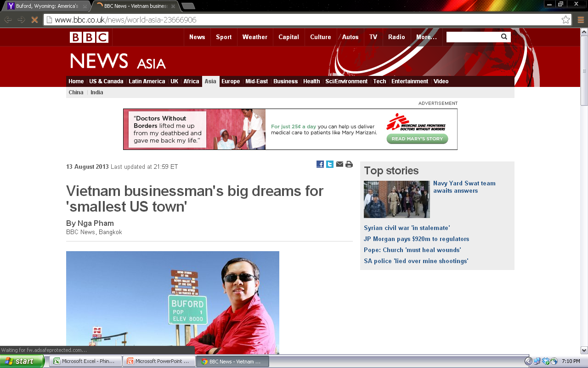
Task: Select Europe news section
Action: 231,81
